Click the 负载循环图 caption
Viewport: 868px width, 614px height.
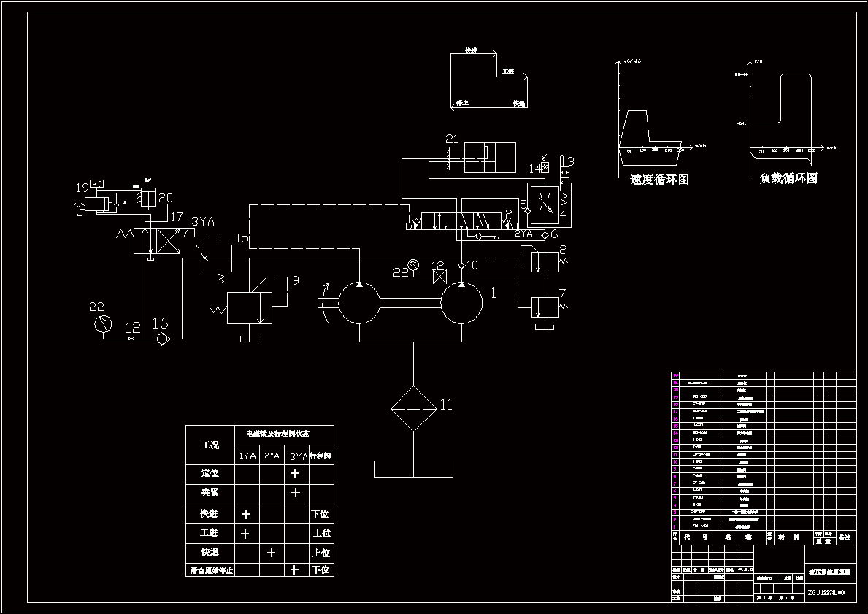tap(788, 178)
